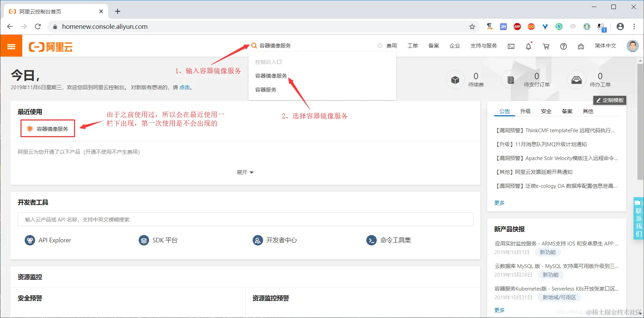Switch to the 其他 tab
This screenshot has height=318, width=644.
(x=588, y=111)
